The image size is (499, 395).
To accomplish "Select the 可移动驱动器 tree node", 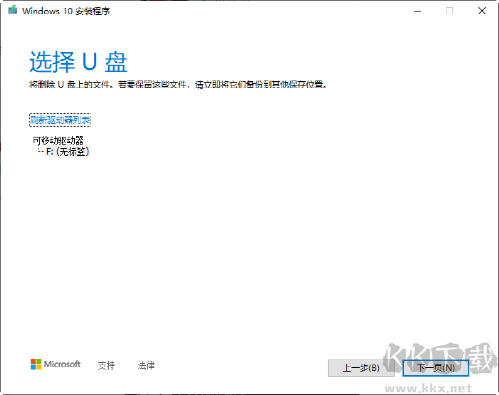I will [58, 140].
